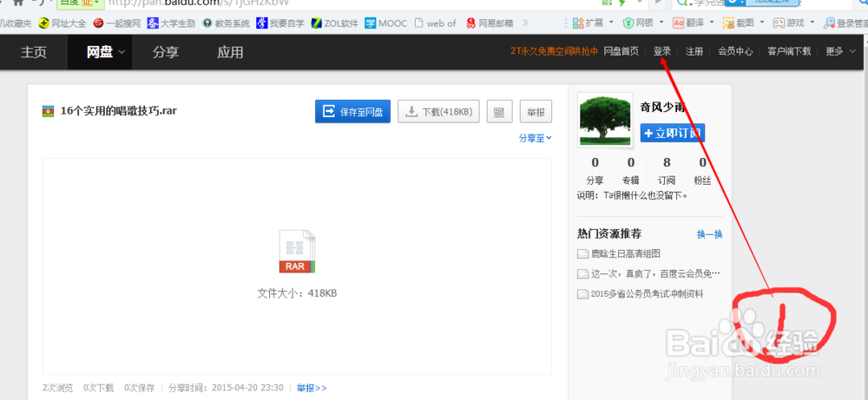The width and height of the screenshot is (868, 400).
Task: Click the 粉丝 count stat
Action: coord(702,171)
